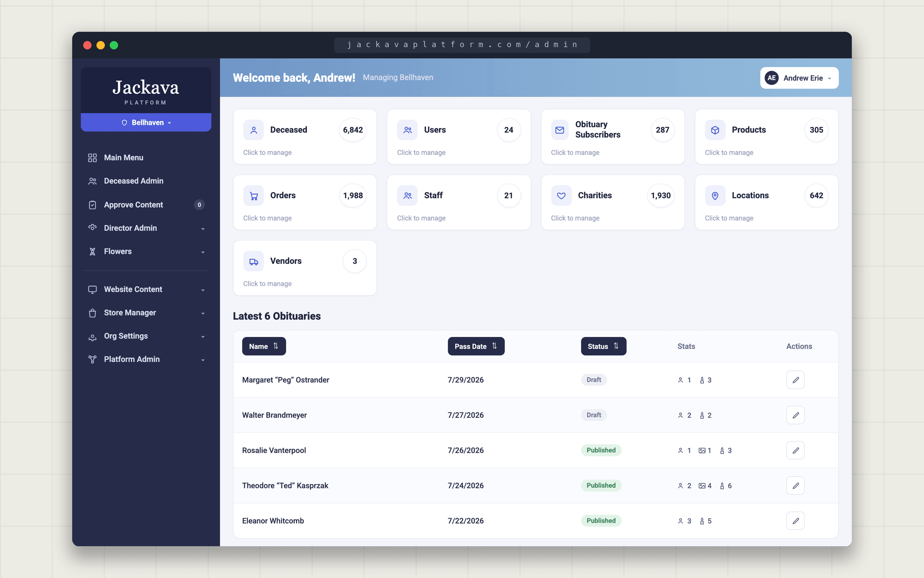
Task: Sort obituaries by Status
Action: pos(604,346)
